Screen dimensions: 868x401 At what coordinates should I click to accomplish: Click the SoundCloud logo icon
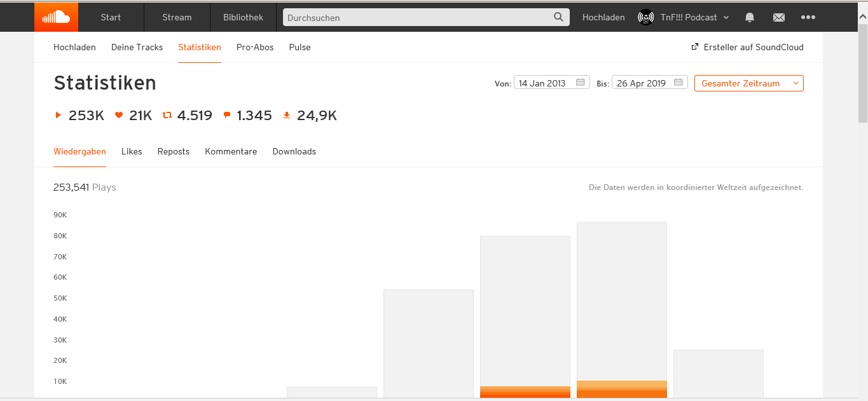tap(56, 17)
